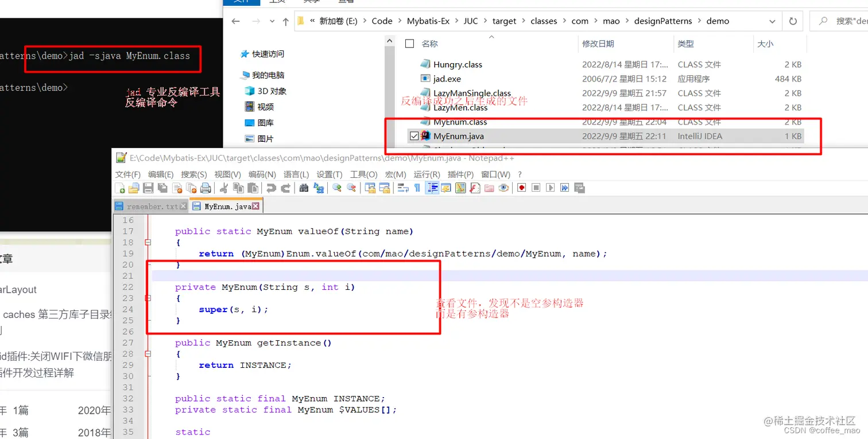The width and height of the screenshot is (868, 439).
Task: Refresh the Explorer folder view
Action: point(793,21)
